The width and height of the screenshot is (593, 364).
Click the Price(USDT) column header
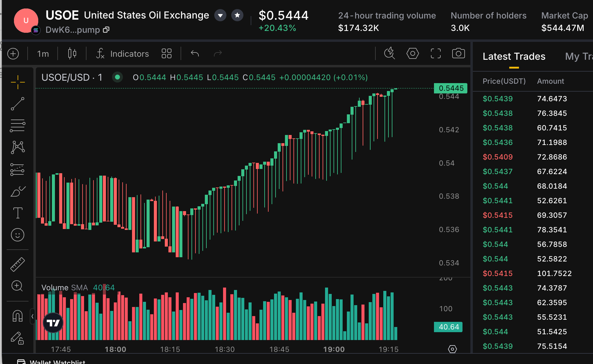point(504,81)
